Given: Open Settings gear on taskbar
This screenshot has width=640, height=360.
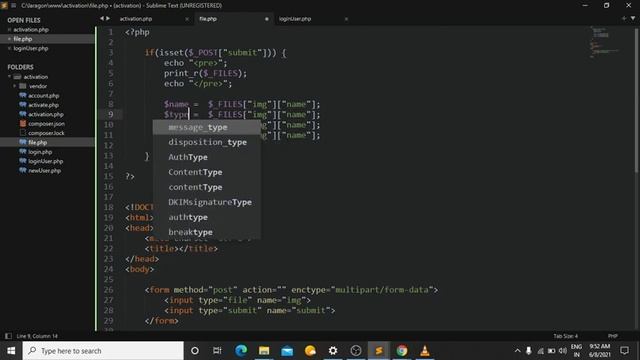Looking at the screenshot, I should point(333,351).
